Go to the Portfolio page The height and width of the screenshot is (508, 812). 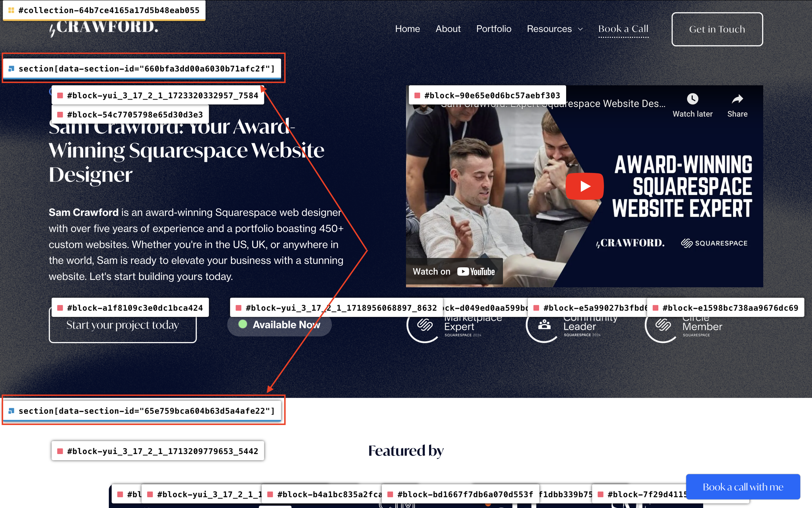click(x=493, y=29)
